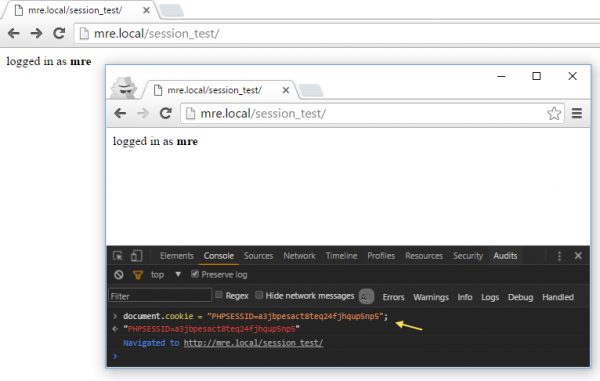
Task: Bookmark page with the star icon
Action: coord(554,114)
